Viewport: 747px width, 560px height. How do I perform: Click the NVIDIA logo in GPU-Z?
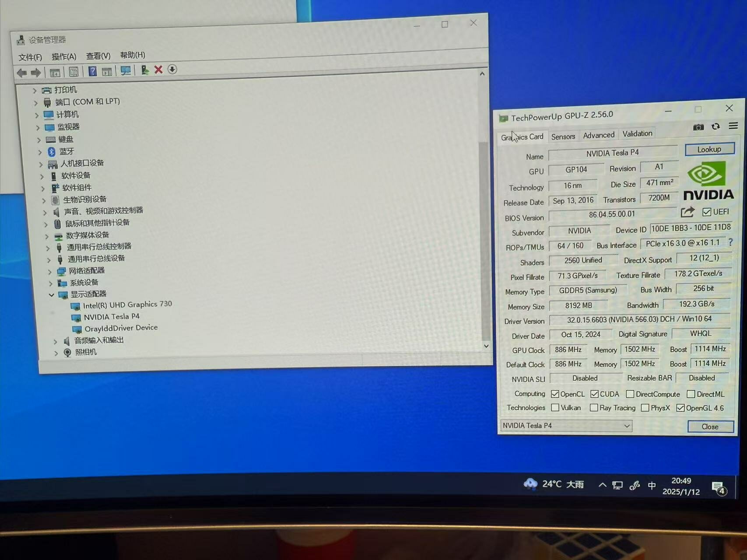pyautogui.click(x=708, y=181)
